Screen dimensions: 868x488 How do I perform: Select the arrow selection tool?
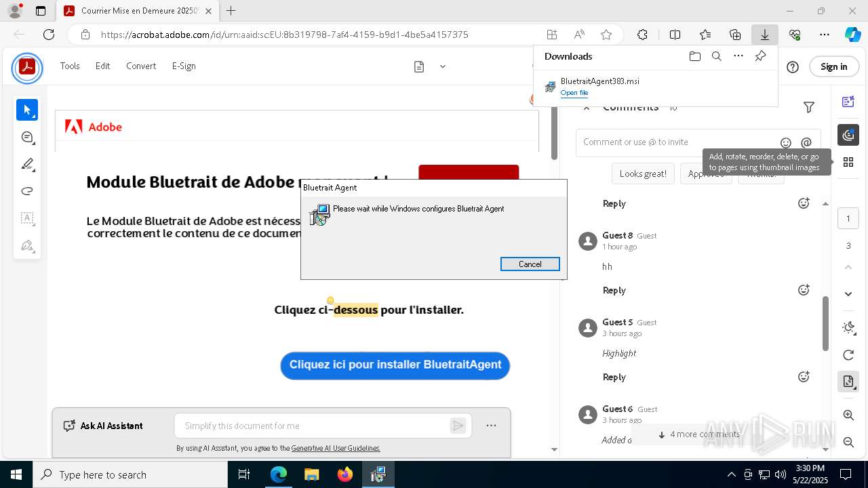point(27,110)
